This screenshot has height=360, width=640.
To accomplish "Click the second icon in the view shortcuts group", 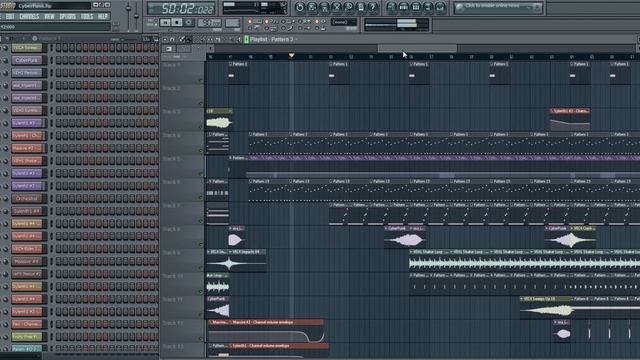I will [403, 7].
